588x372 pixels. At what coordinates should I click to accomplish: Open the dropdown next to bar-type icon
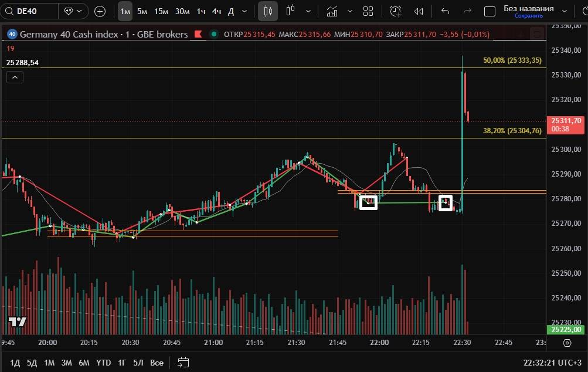point(308,11)
